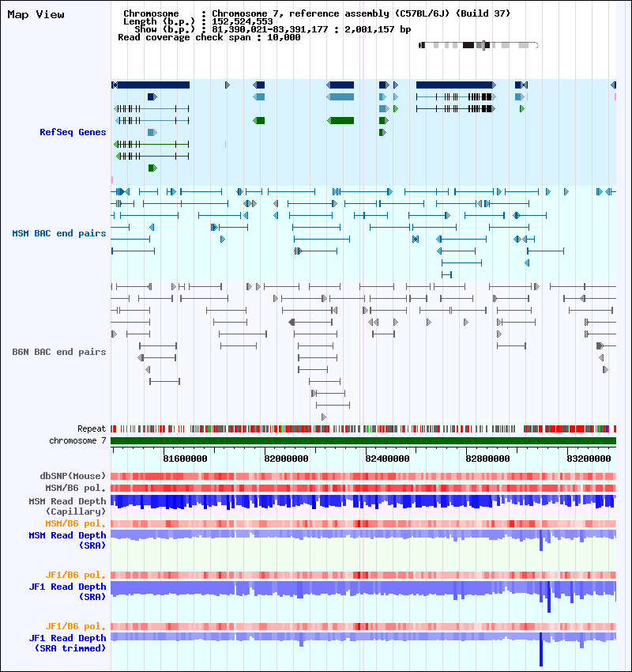The width and height of the screenshot is (632, 672).
Task: Click the 81600000 axis position label
Action: (x=185, y=459)
